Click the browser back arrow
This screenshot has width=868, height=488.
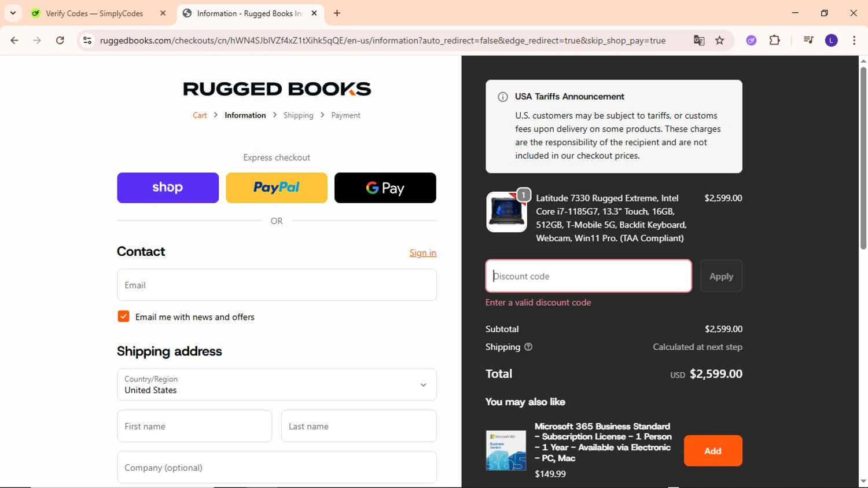(x=14, y=41)
